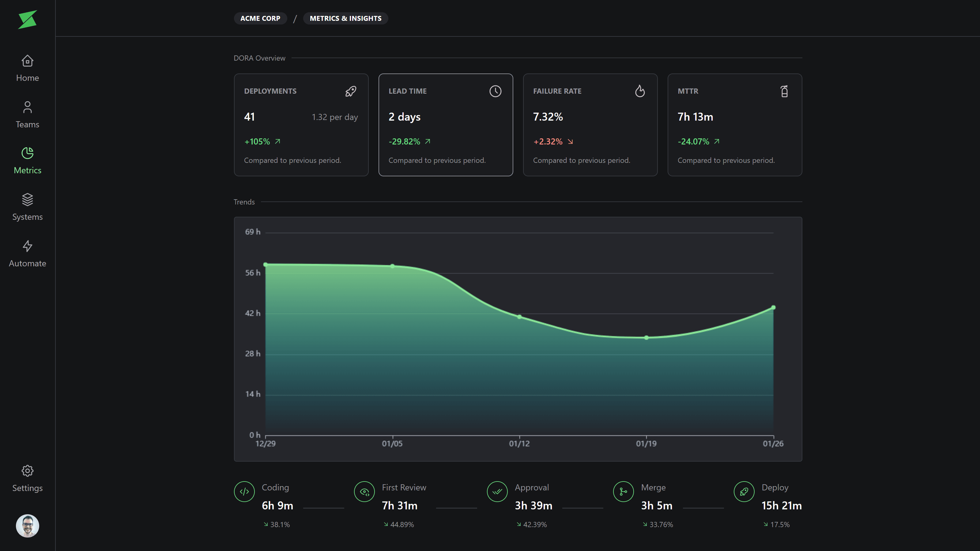Click the Merge branch icon
This screenshot has height=551, width=980.
pyautogui.click(x=623, y=492)
